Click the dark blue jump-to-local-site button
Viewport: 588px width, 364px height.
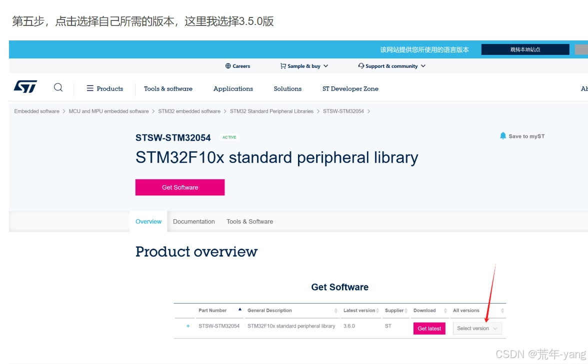[x=525, y=49]
